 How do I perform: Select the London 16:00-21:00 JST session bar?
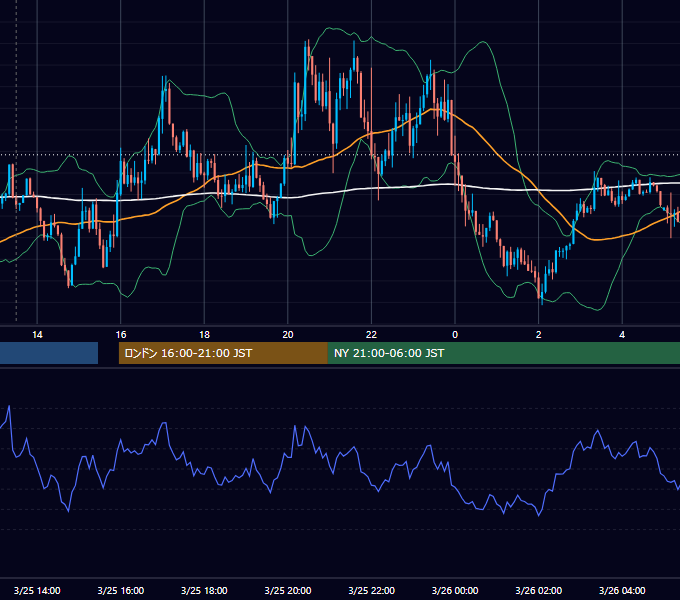pos(223,353)
